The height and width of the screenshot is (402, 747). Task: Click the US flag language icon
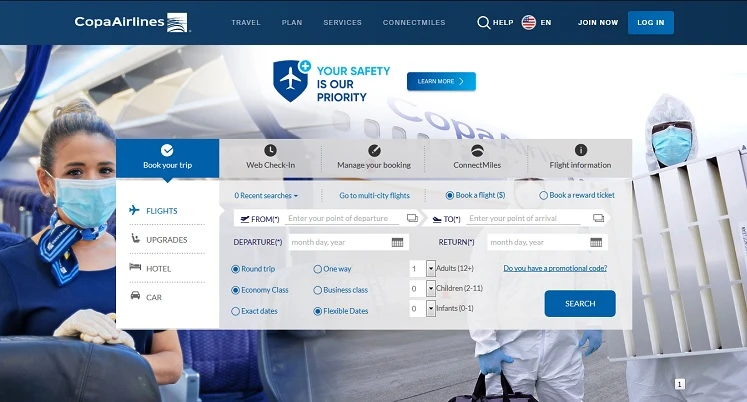(x=529, y=22)
